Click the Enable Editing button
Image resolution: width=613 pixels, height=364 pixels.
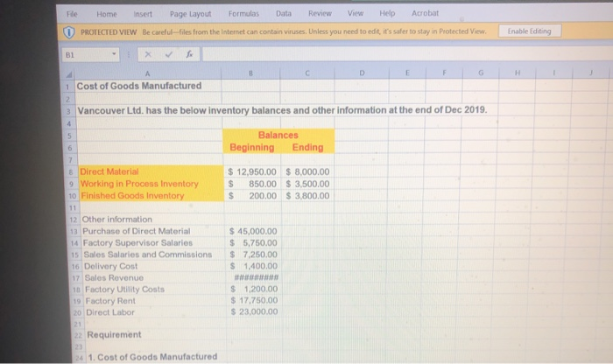[529, 31]
